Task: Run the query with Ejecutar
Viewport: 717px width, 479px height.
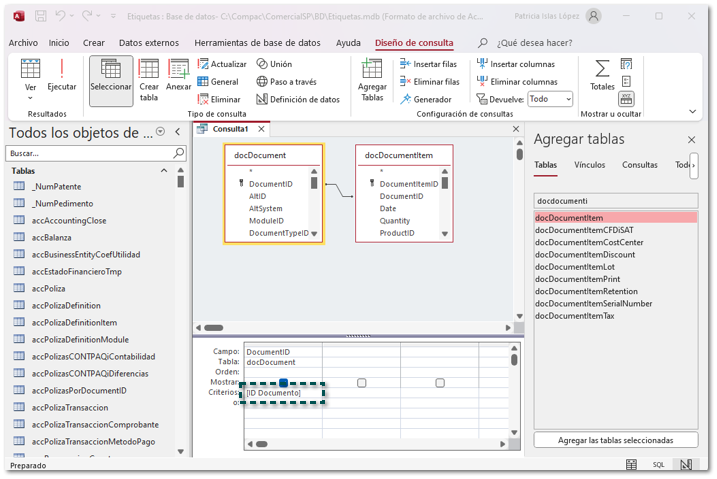Action: point(61,76)
